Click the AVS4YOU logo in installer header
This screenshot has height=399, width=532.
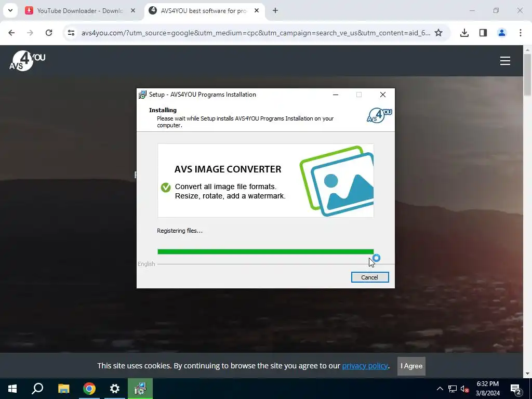pos(379,115)
